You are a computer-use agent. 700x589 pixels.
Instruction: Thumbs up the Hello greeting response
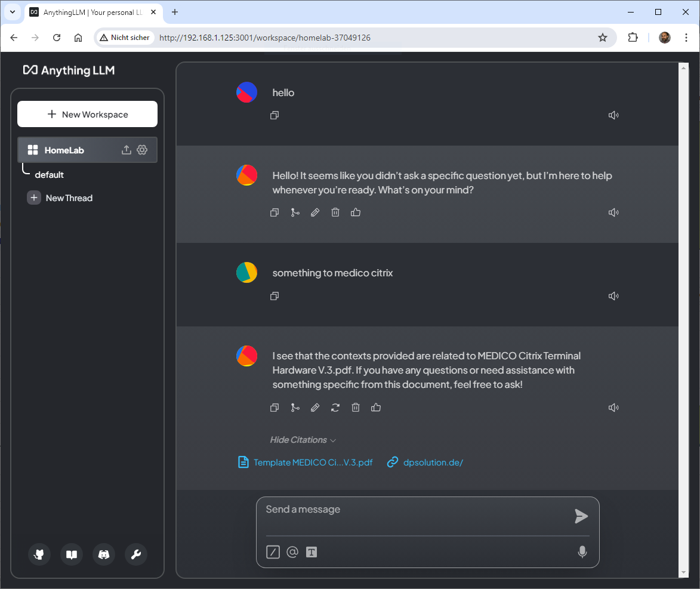click(x=356, y=212)
